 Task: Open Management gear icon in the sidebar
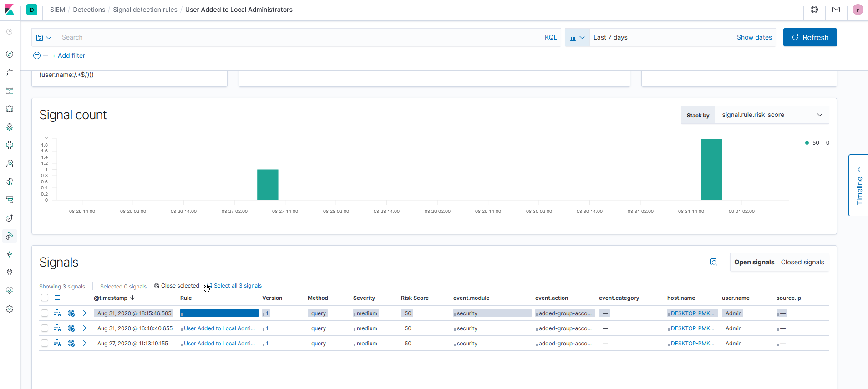pos(10,309)
